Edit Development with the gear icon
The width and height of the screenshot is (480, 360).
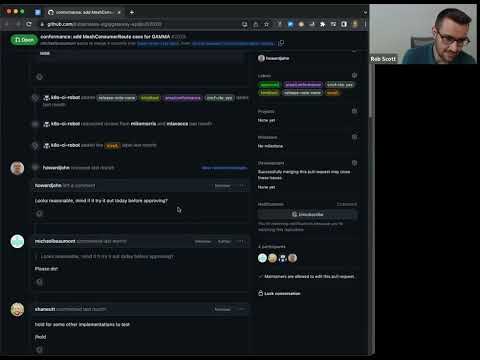(x=354, y=163)
